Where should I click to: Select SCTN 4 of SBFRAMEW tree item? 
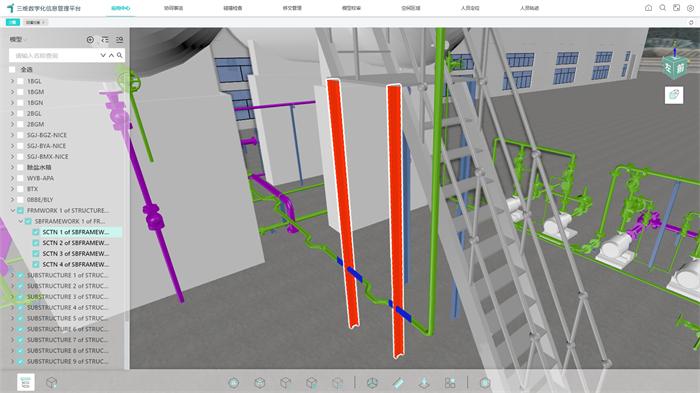coord(75,264)
